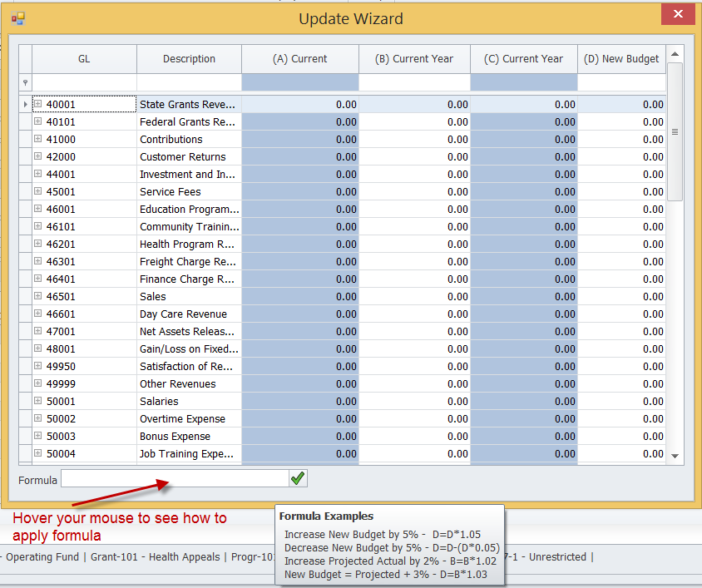Image resolution: width=702 pixels, height=588 pixels.
Task: Click the Description column header
Action: click(x=189, y=59)
